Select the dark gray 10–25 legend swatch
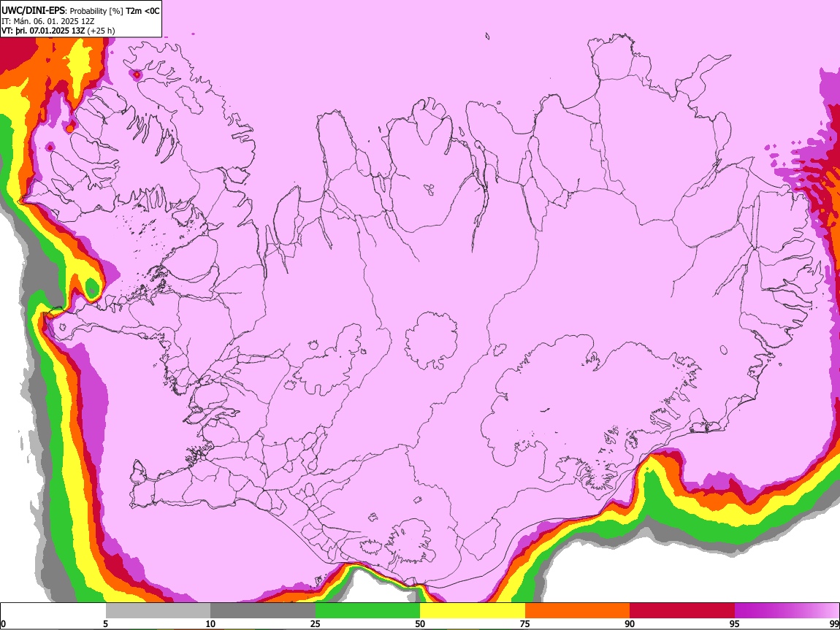Viewport: 840px width, 630px height. click(x=263, y=611)
